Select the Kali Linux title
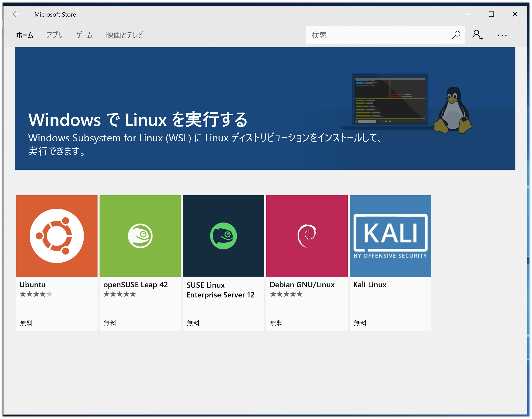532x419 pixels. click(370, 285)
